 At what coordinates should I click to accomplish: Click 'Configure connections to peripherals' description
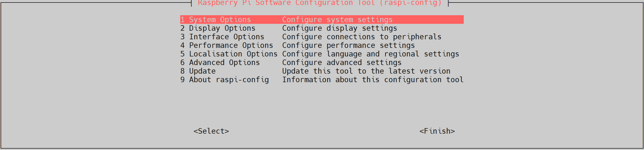[362, 37]
